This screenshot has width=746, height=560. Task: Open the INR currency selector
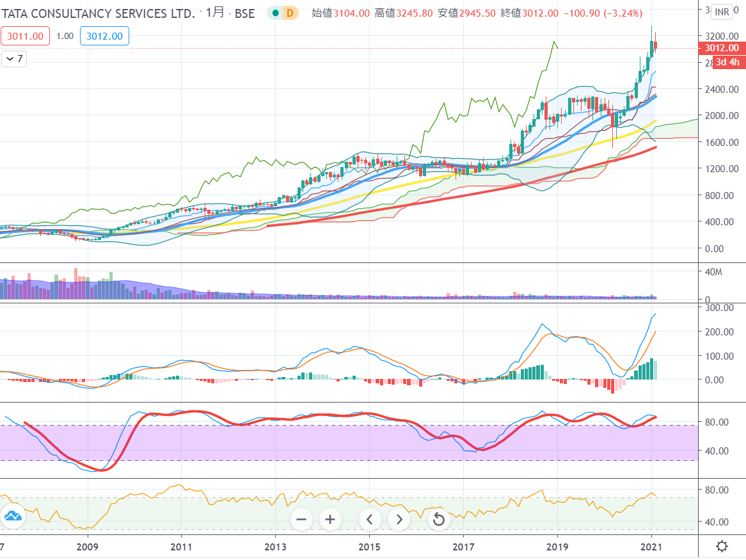722,12
